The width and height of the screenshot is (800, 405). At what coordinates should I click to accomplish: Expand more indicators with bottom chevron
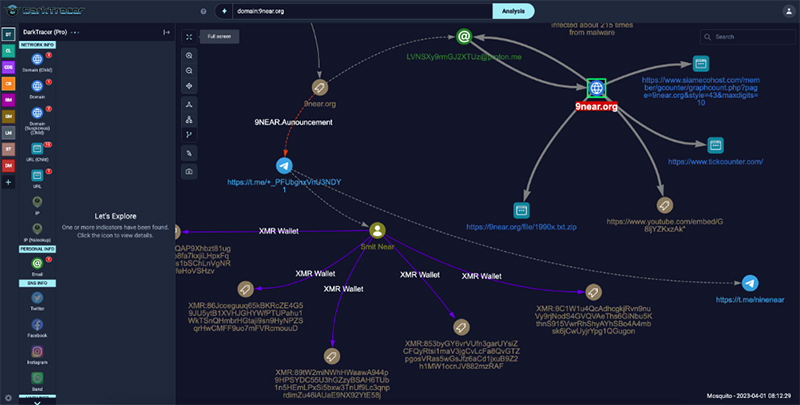(37, 401)
